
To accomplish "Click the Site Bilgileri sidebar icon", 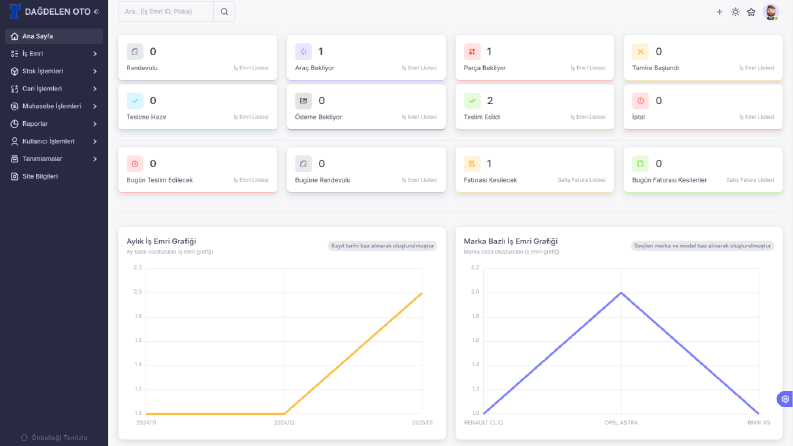I will pos(14,176).
